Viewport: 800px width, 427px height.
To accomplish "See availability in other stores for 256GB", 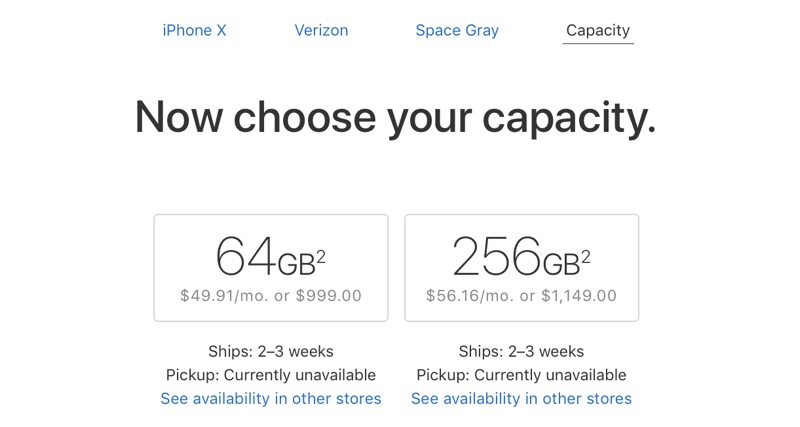I will [521, 398].
